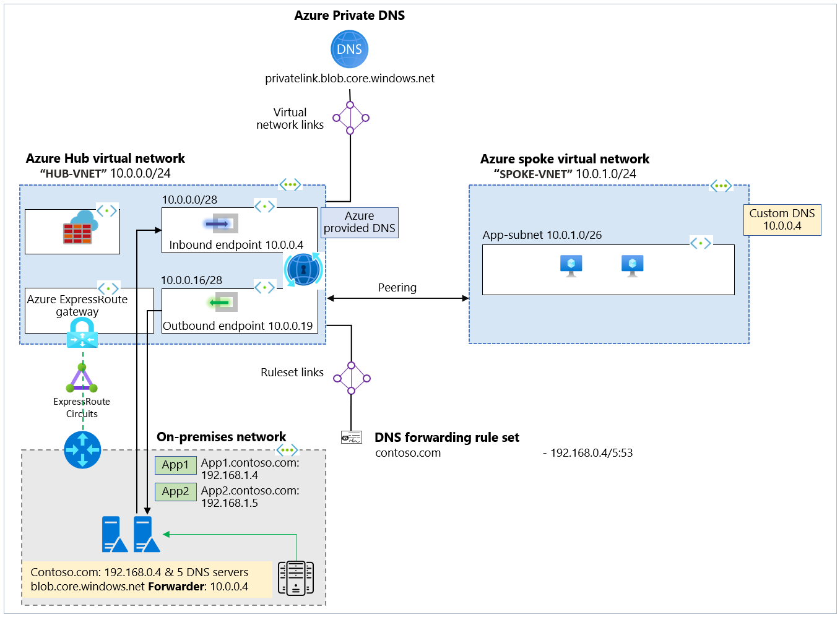Viewport: 840px width, 617px height.
Task: Select the left VM icon in App-subnet
Action: coord(569,264)
